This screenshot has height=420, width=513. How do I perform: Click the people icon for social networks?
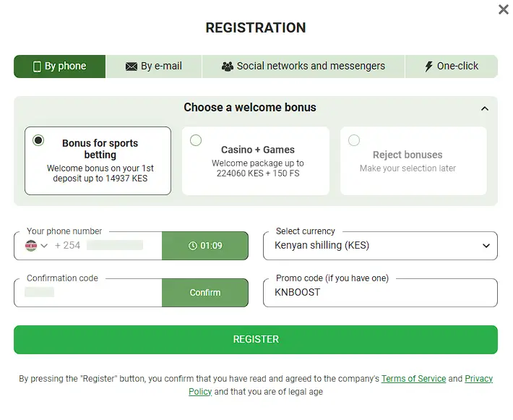(228, 67)
